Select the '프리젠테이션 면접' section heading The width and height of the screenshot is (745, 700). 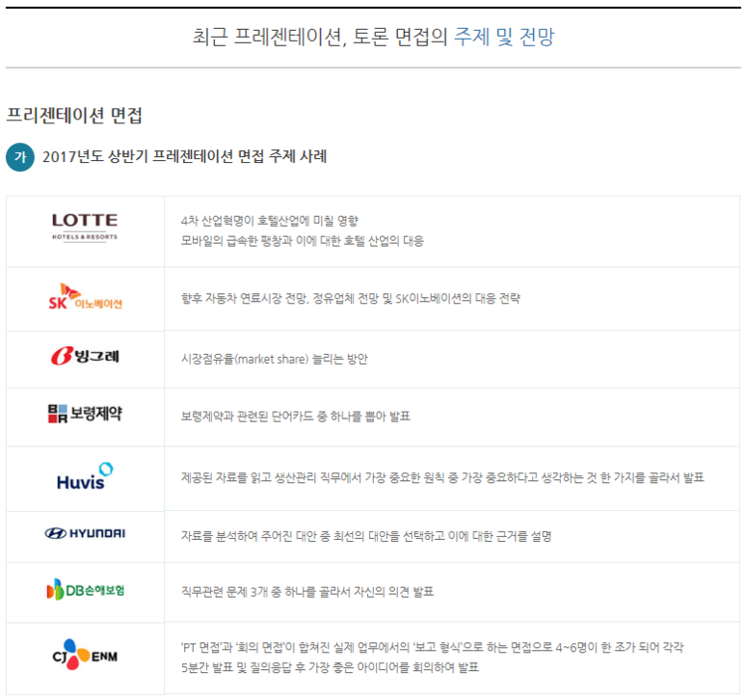click(x=74, y=116)
